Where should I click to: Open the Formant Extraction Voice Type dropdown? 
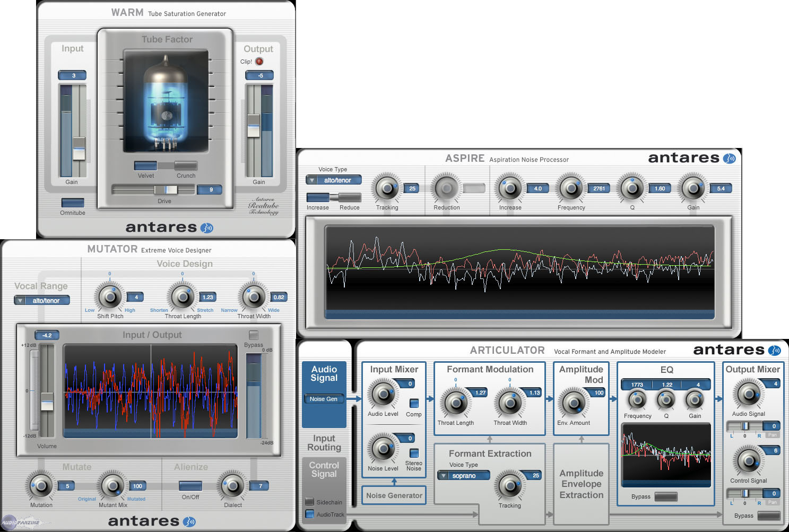pyautogui.click(x=463, y=476)
